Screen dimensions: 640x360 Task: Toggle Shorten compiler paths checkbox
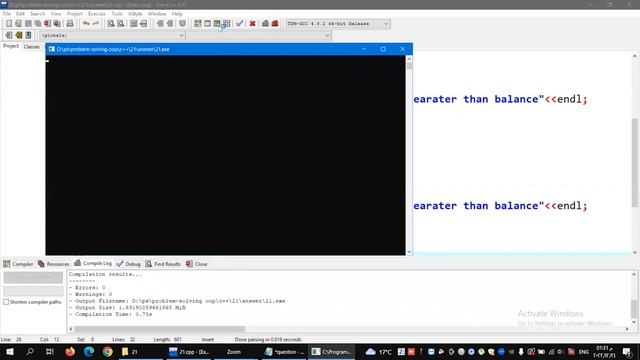coord(6,302)
